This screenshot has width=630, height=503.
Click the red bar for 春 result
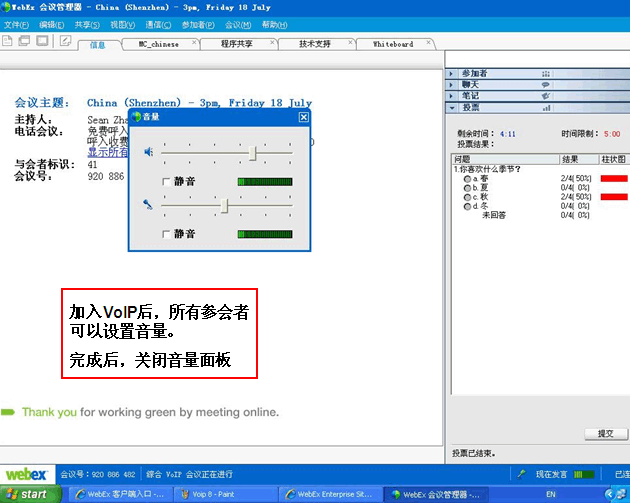614,178
